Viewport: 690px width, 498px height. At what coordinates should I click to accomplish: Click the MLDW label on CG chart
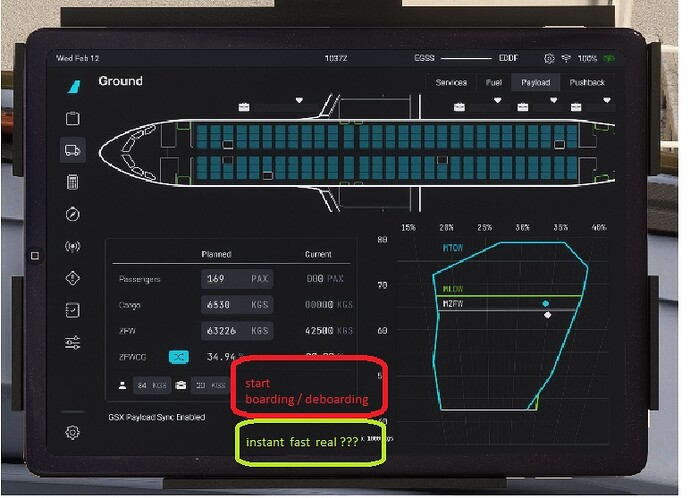453,289
